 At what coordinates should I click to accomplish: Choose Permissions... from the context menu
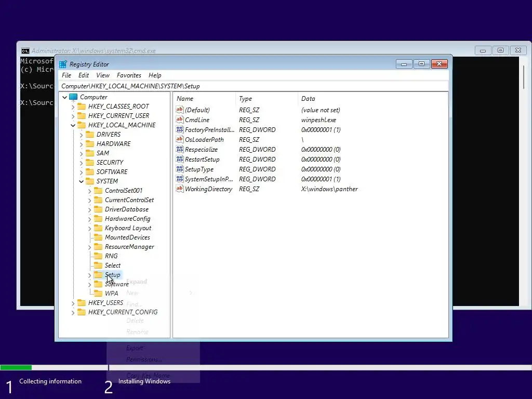click(144, 360)
